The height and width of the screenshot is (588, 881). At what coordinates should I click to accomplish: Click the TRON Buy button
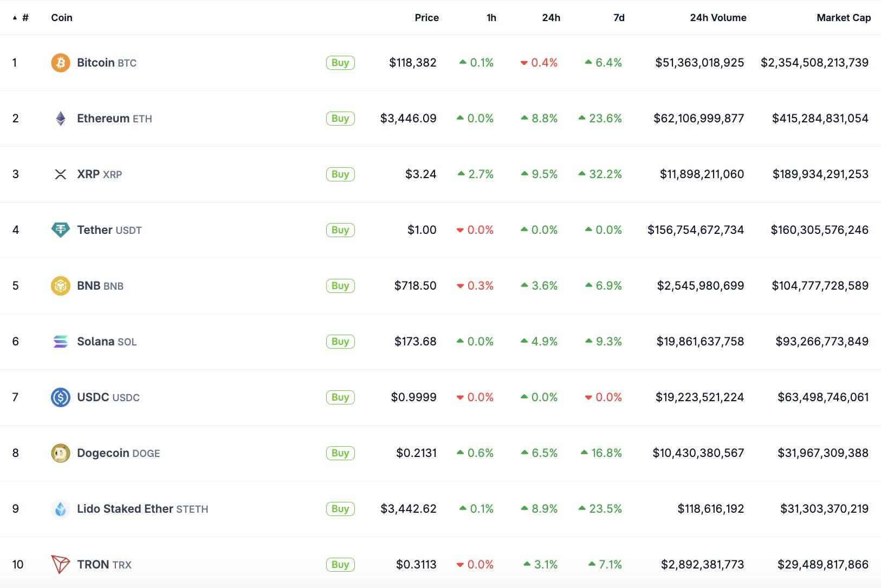point(340,565)
